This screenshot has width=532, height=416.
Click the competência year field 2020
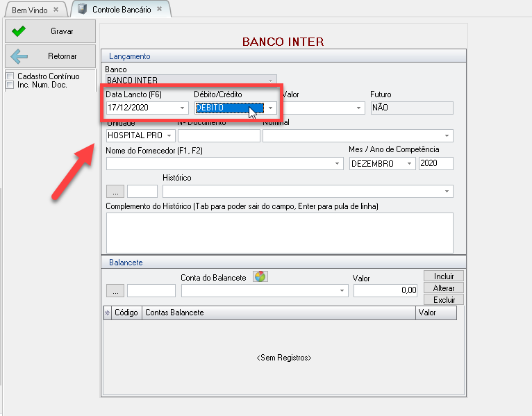tap(435, 163)
